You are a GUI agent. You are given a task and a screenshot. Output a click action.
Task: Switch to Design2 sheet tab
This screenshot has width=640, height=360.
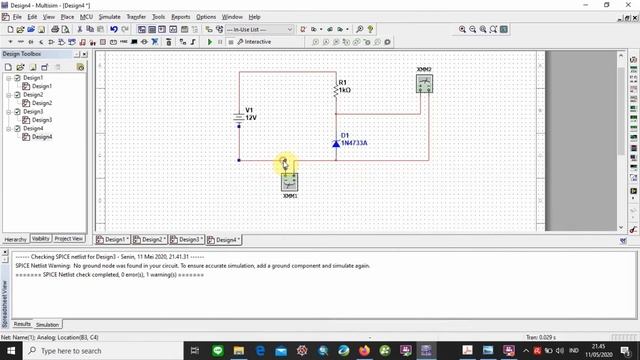(x=150, y=240)
